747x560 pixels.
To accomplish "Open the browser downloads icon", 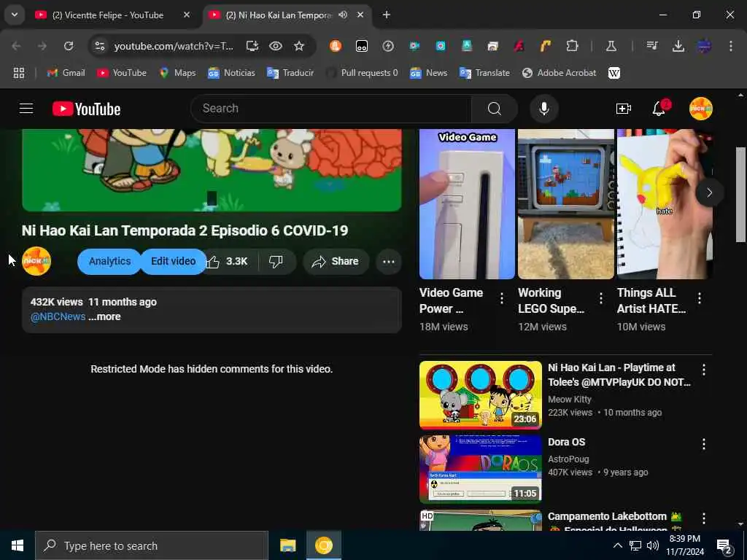I will [678, 46].
